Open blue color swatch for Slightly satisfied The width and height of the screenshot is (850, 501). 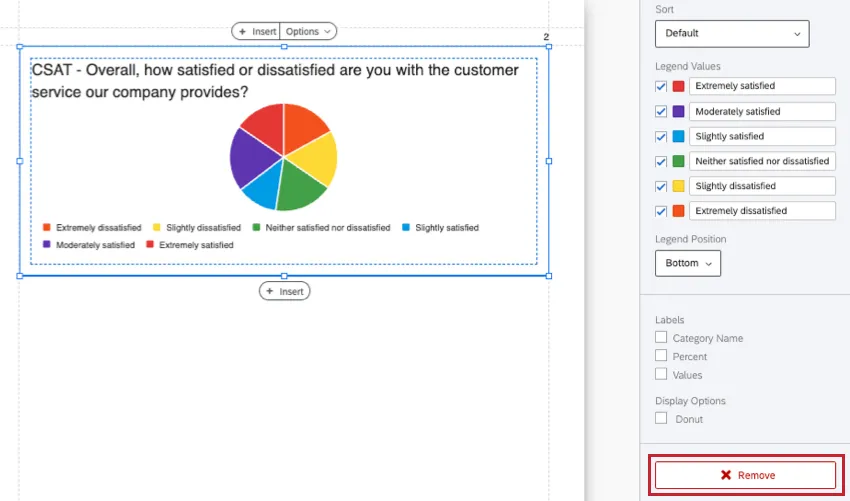tap(678, 136)
